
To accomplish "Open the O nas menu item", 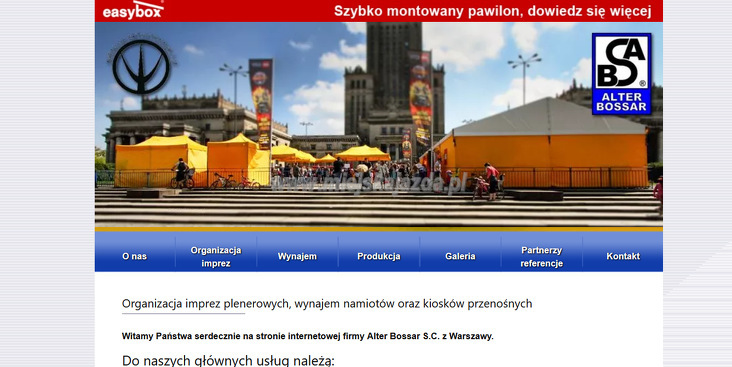I will (x=134, y=256).
